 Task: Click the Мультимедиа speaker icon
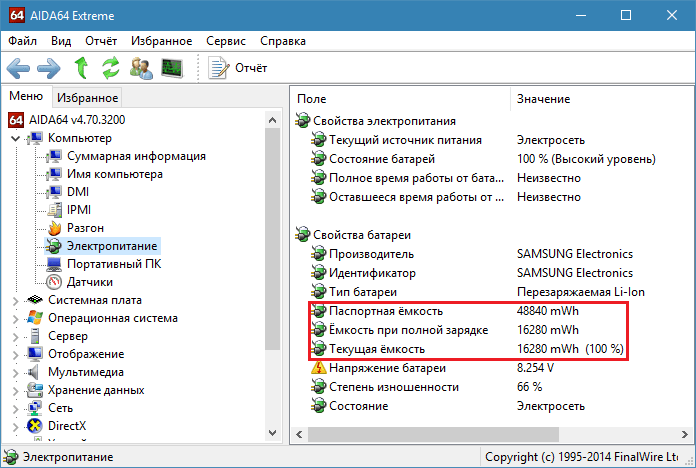(x=33, y=372)
